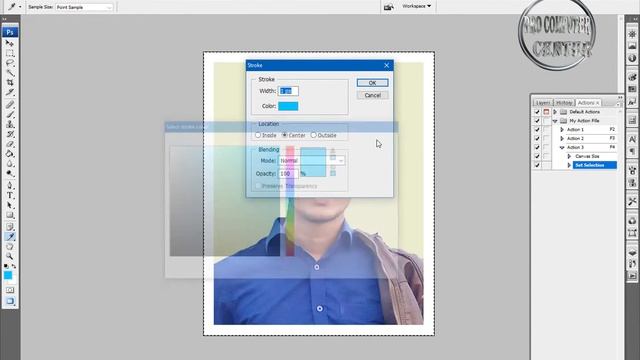Screen dimensions: 640x360
Task: Close the Stroke dialog
Action: 387,65
